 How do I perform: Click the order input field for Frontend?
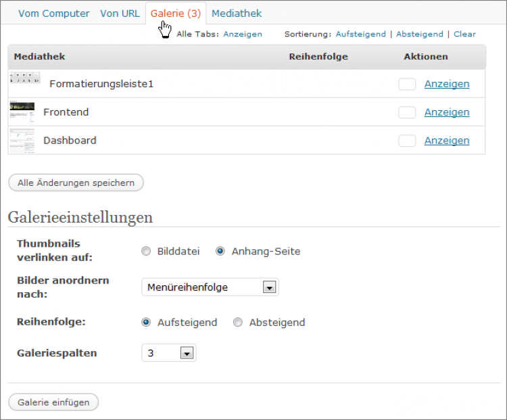(x=407, y=112)
